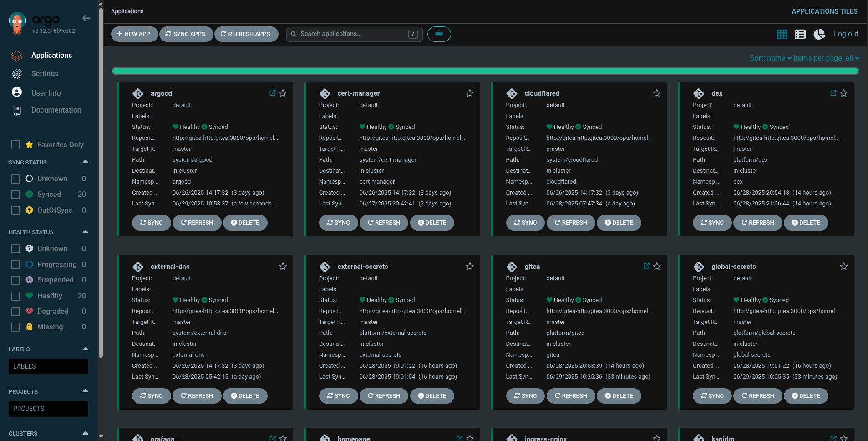
Task: Click the green sync status bar
Action: click(x=485, y=71)
